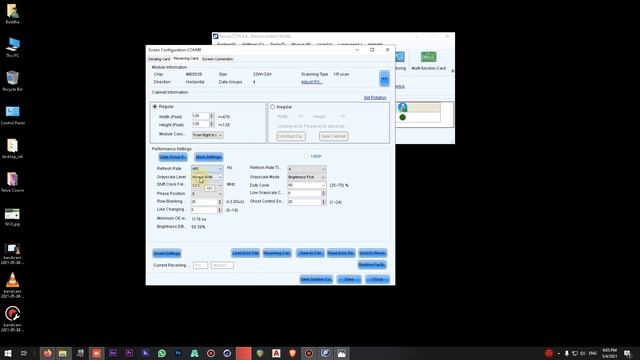Image resolution: width=640 pixels, height=360 pixels.
Task: Click More Settings button
Action: point(209,157)
